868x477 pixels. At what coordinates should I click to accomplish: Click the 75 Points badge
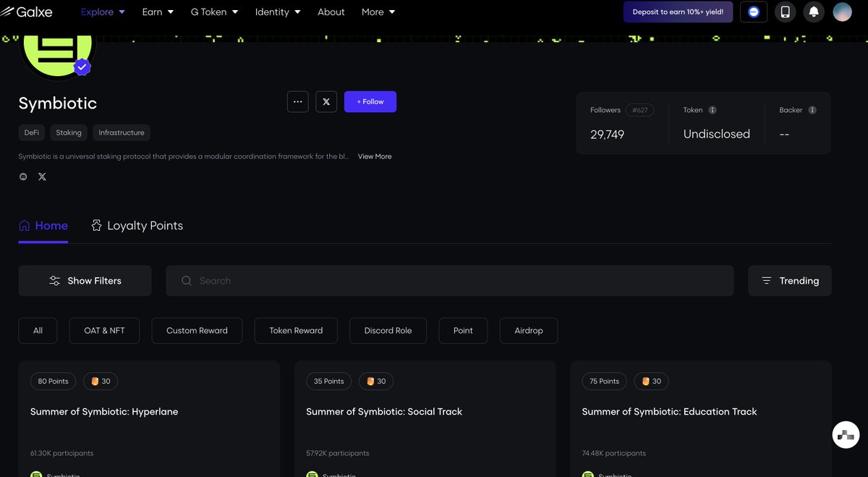[x=605, y=381]
